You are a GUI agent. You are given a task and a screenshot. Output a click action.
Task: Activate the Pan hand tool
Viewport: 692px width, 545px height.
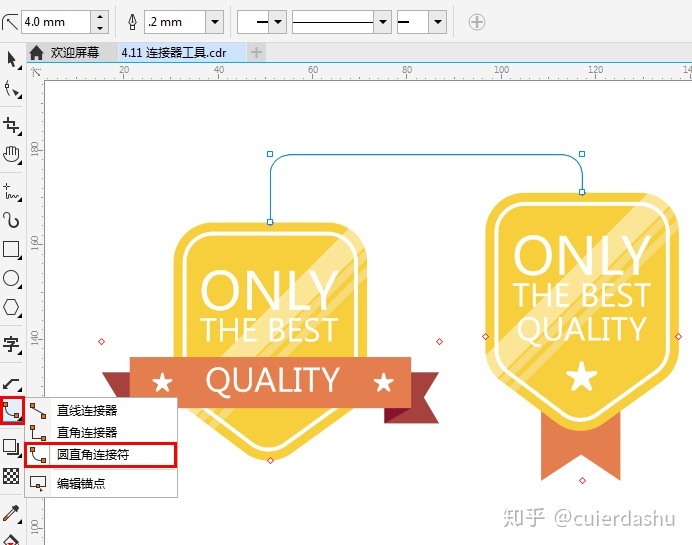point(12,155)
